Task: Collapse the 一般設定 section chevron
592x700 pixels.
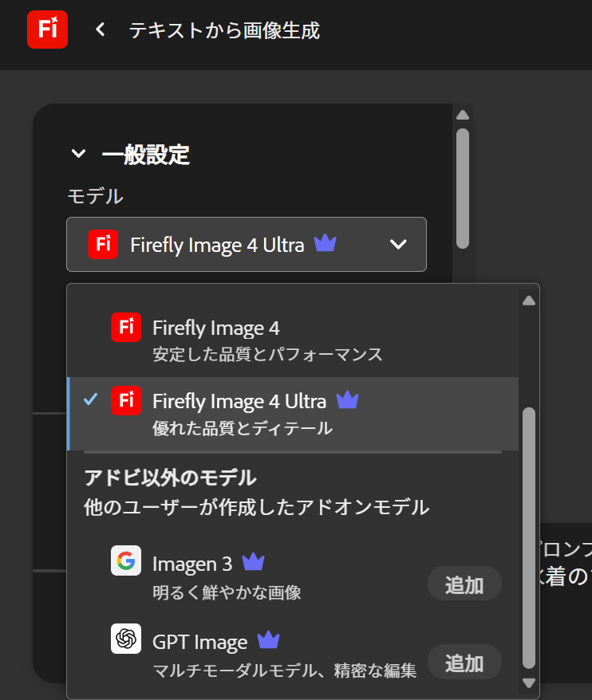Action: coord(79,154)
